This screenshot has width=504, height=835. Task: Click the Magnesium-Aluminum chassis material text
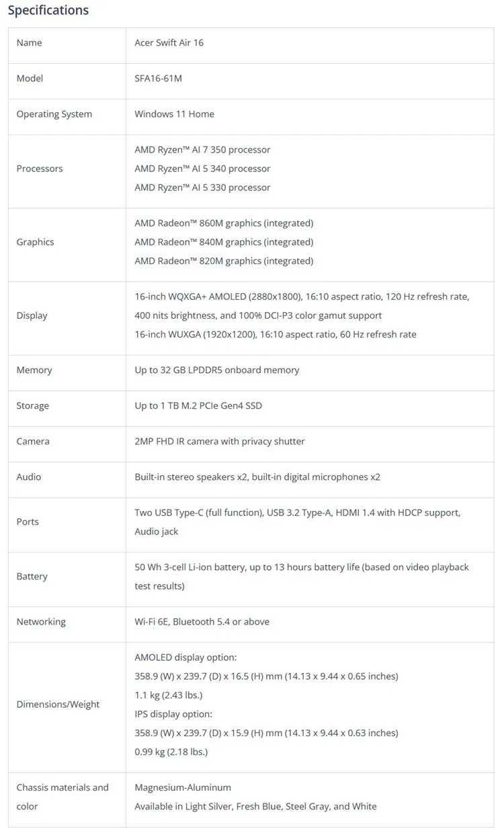(183, 787)
